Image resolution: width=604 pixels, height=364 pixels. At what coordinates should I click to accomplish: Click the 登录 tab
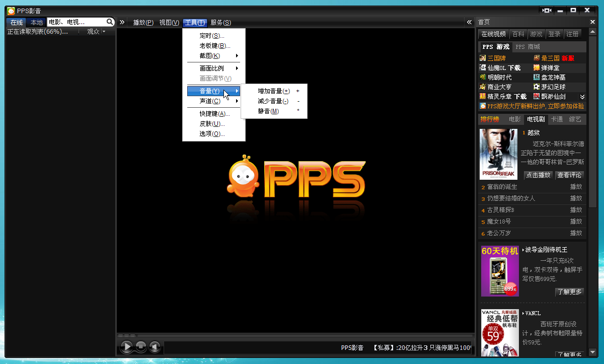point(554,34)
